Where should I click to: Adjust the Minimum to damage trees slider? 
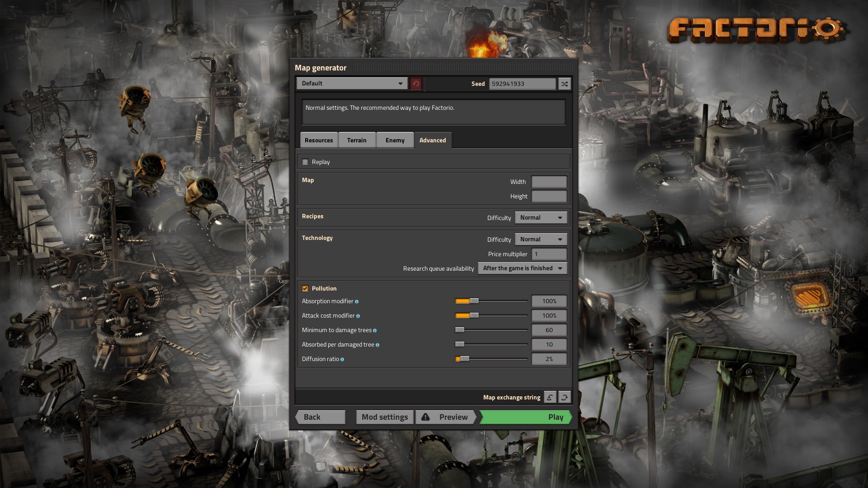pos(491,330)
